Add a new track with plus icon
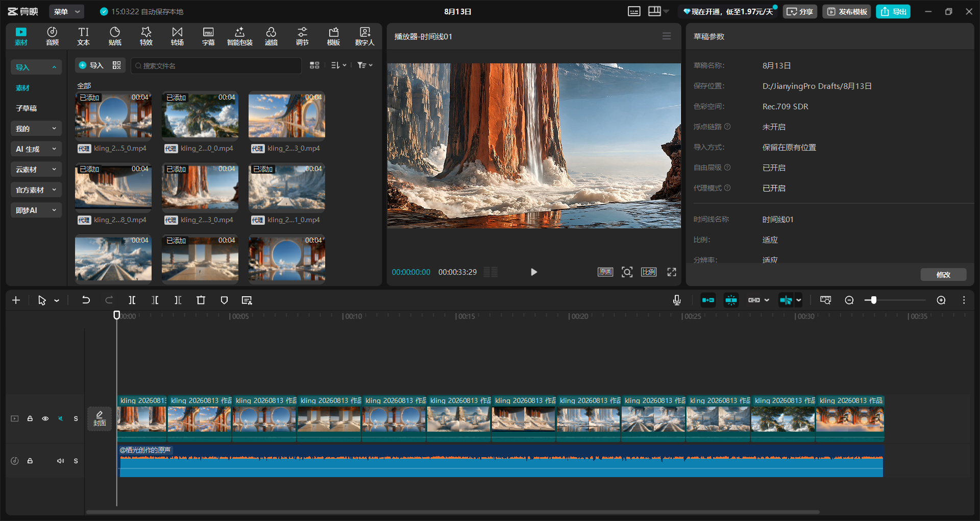Image resolution: width=980 pixels, height=521 pixels. point(16,300)
